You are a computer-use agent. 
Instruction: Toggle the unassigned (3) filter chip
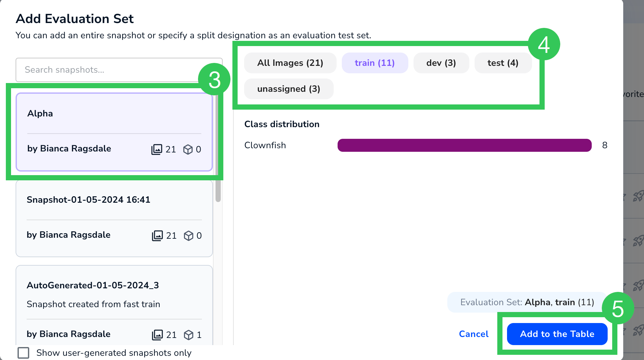click(x=288, y=89)
